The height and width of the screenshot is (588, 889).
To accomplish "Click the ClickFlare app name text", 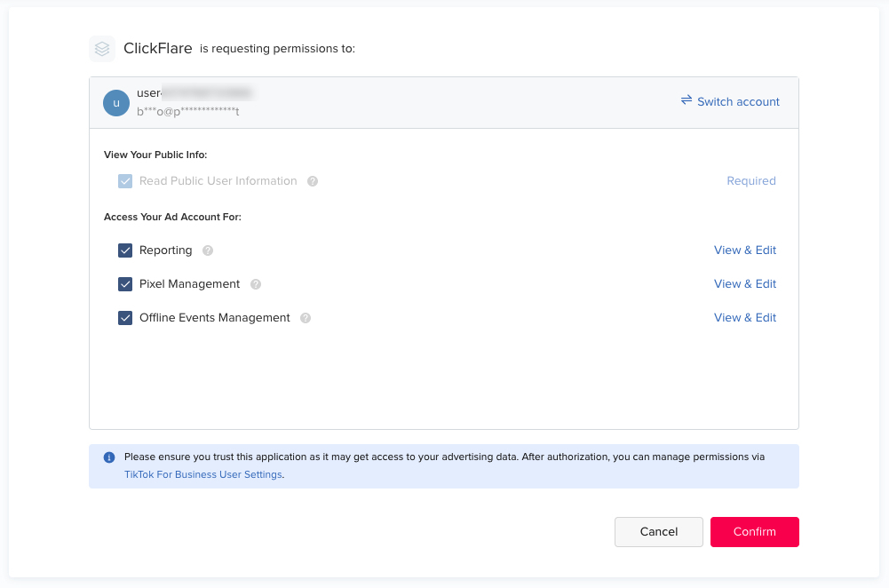I will tap(157, 49).
